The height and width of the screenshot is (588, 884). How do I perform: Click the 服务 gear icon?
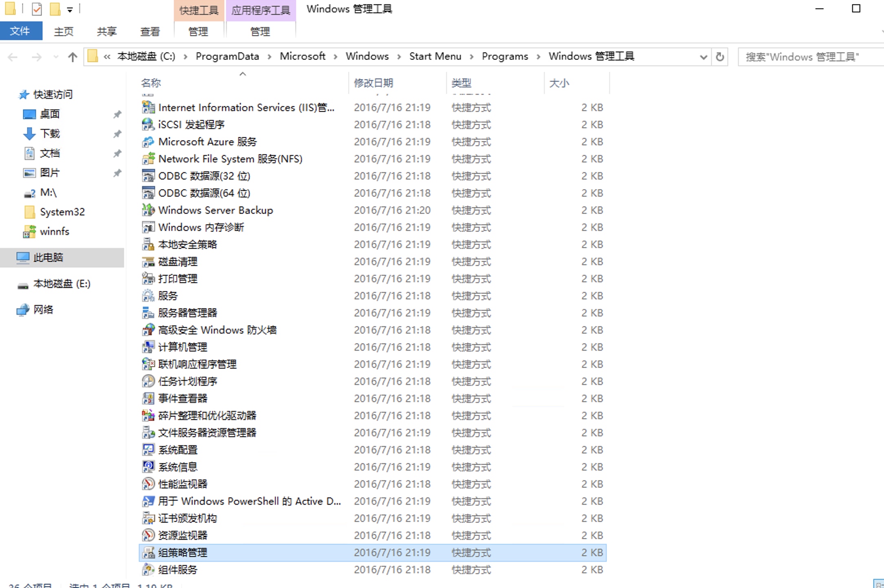(x=148, y=296)
